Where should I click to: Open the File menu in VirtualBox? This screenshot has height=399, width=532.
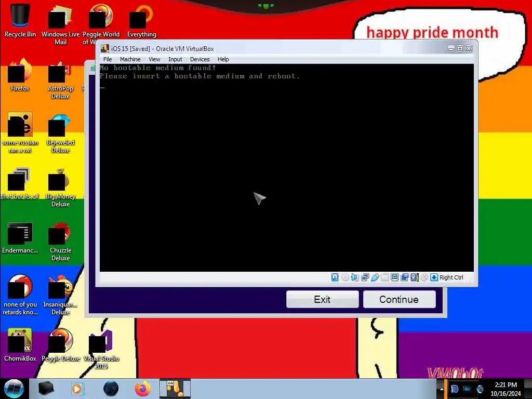108,59
